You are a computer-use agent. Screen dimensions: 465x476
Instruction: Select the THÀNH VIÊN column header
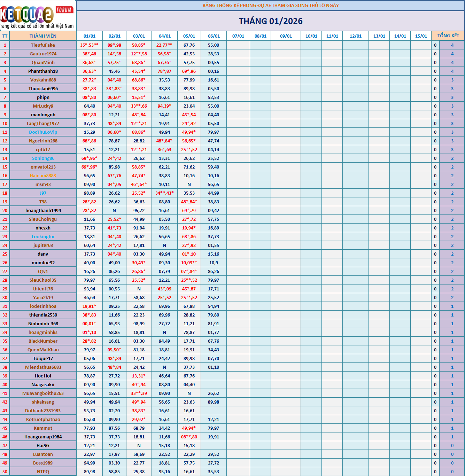(x=43, y=36)
